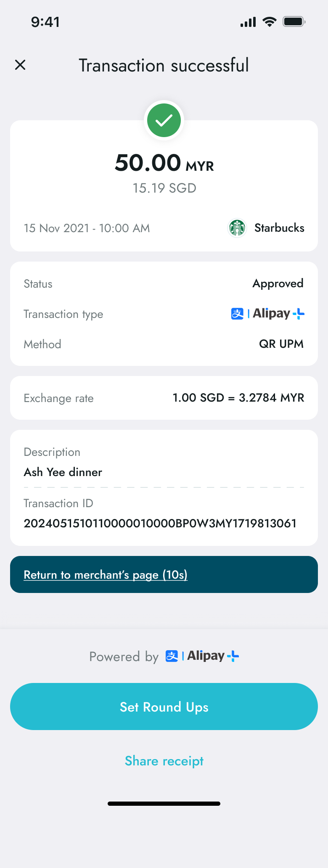The height and width of the screenshot is (868, 328).
Task: Tap the battery indicator icon
Action: tap(294, 22)
